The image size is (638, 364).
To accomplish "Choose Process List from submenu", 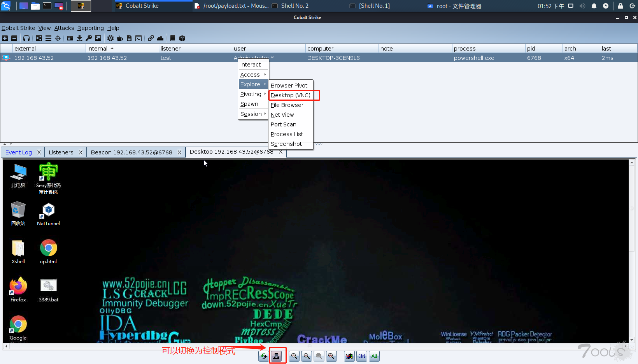I will tap(291, 134).
